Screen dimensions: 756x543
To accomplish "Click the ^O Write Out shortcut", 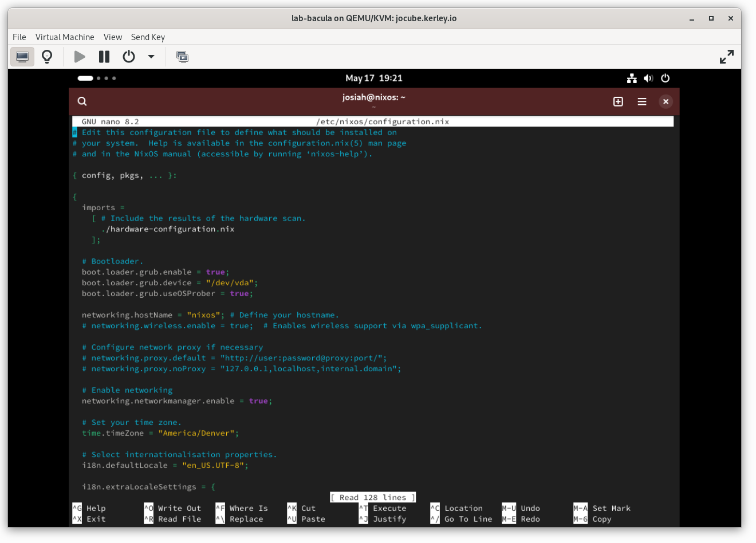I will pyautogui.click(x=172, y=508).
